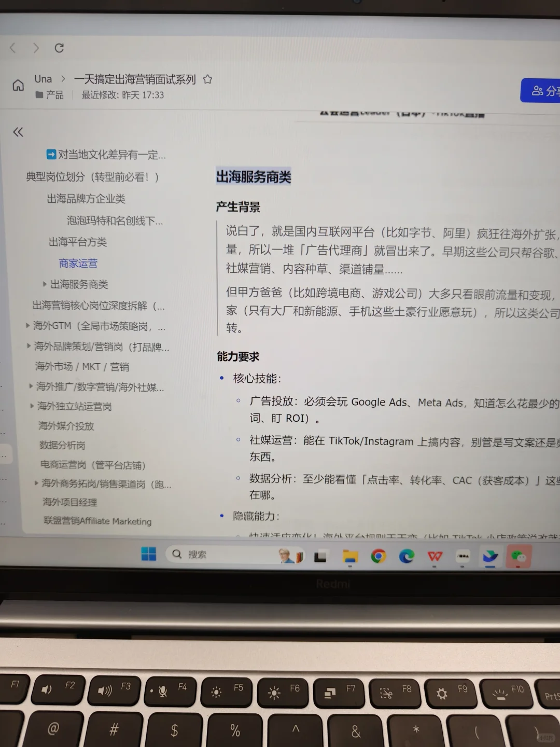Star the document title as favorite
This screenshot has height=747, width=560.
tap(207, 79)
